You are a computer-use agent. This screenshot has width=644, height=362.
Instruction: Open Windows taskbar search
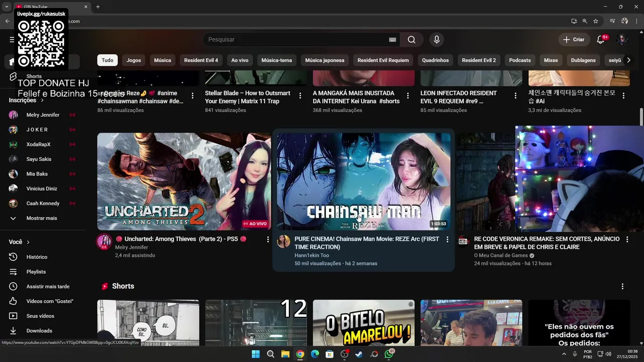[x=271, y=354]
